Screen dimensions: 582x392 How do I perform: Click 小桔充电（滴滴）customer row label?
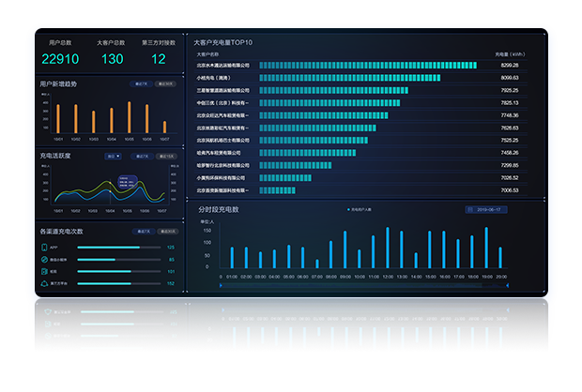tap(215, 78)
